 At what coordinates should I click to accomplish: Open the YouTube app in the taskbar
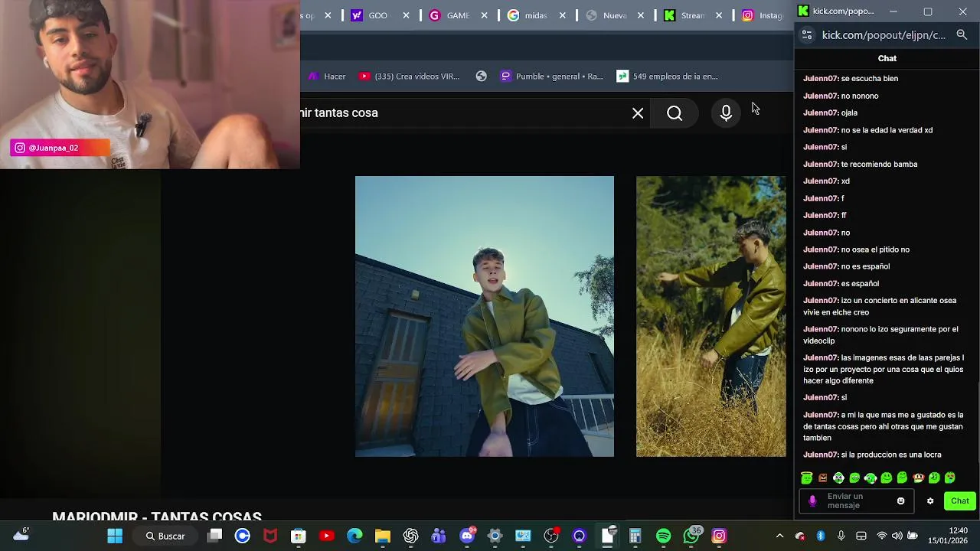tap(326, 536)
